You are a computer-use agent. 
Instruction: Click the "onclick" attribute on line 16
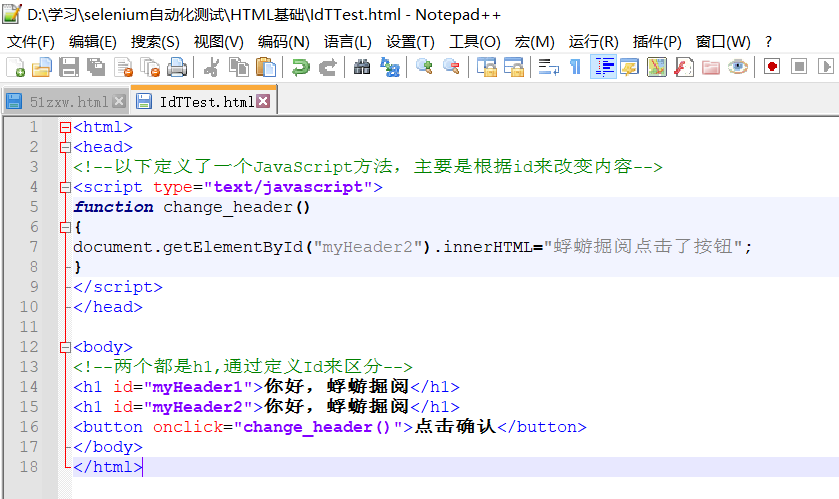pyautogui.click(x=188, y=427)
